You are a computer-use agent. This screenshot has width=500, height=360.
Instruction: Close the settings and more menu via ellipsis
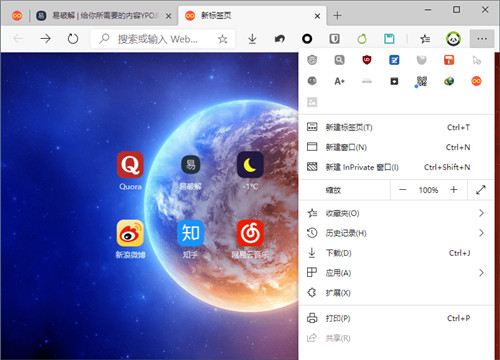(482, 39)
